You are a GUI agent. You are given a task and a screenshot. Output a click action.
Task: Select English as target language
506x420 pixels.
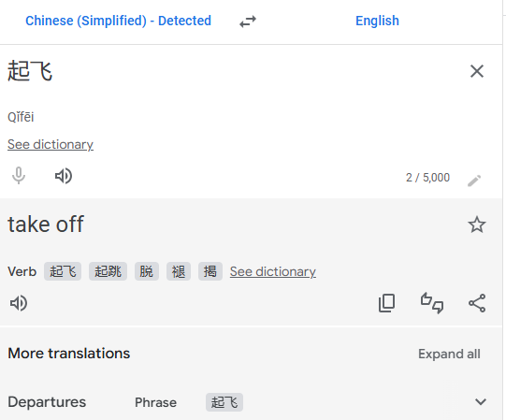pyautogui.click(x=377, y=21)
